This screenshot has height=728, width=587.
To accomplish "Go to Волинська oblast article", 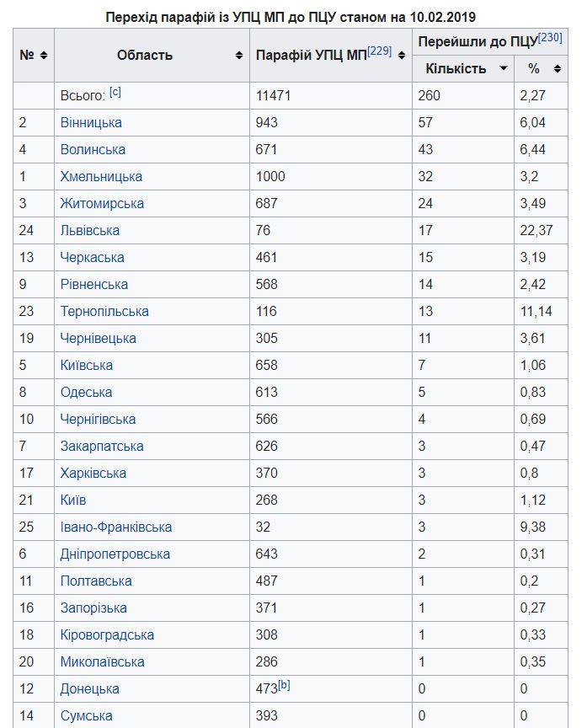I will 93,149.
